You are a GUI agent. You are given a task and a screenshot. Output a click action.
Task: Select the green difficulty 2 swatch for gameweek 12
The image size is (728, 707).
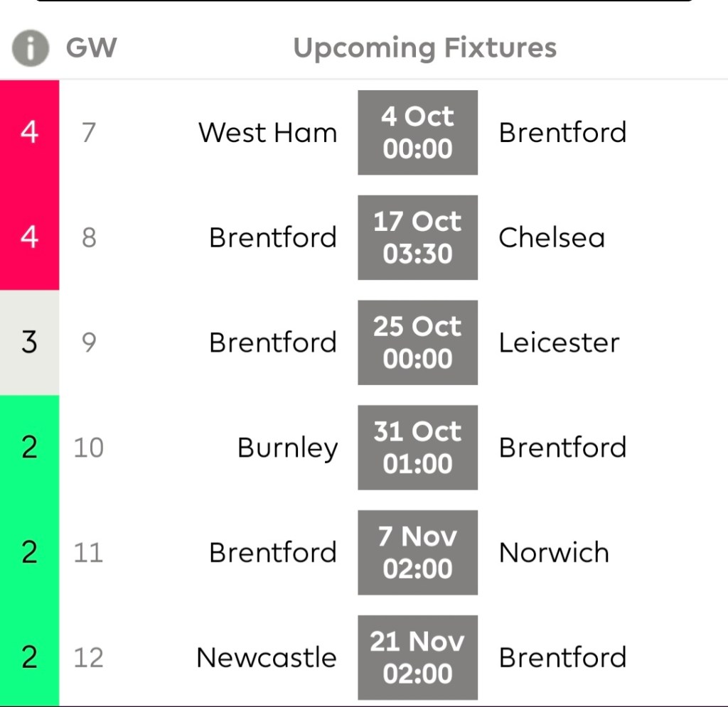click(29, 658)
